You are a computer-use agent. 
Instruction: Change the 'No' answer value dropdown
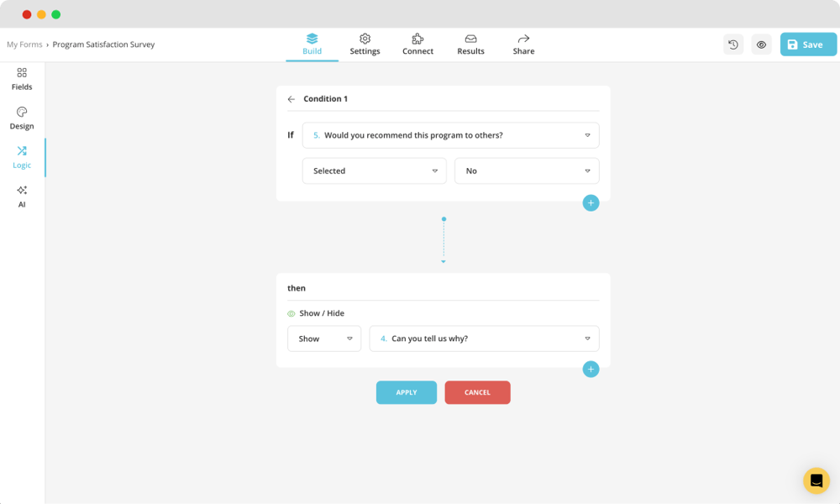pos(527,171)
